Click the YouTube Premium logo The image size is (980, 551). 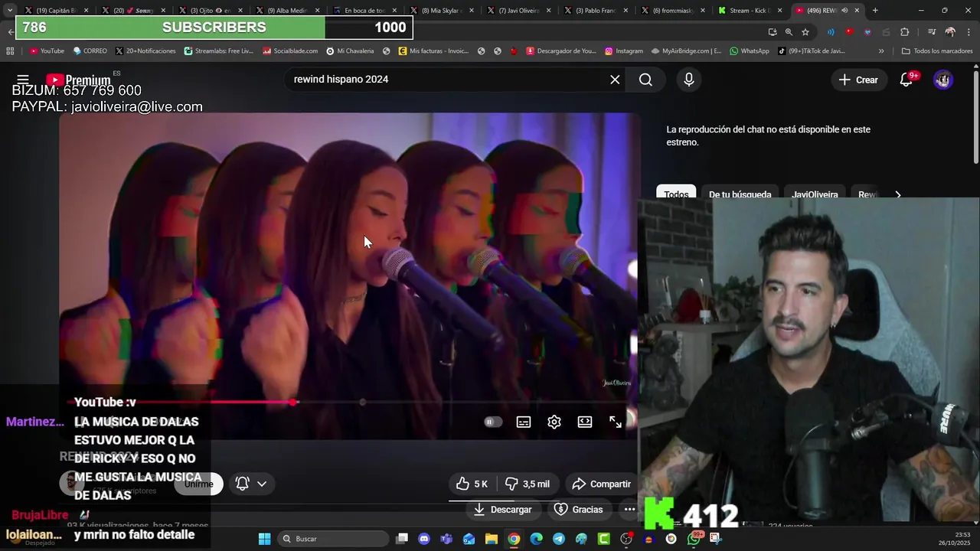(x=78, y=80)
